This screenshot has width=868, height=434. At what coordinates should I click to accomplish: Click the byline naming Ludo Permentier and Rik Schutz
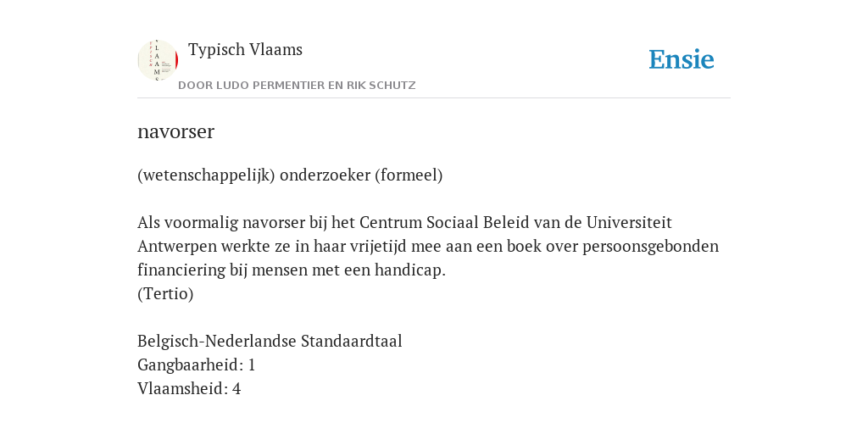click(x=297, y=86)
